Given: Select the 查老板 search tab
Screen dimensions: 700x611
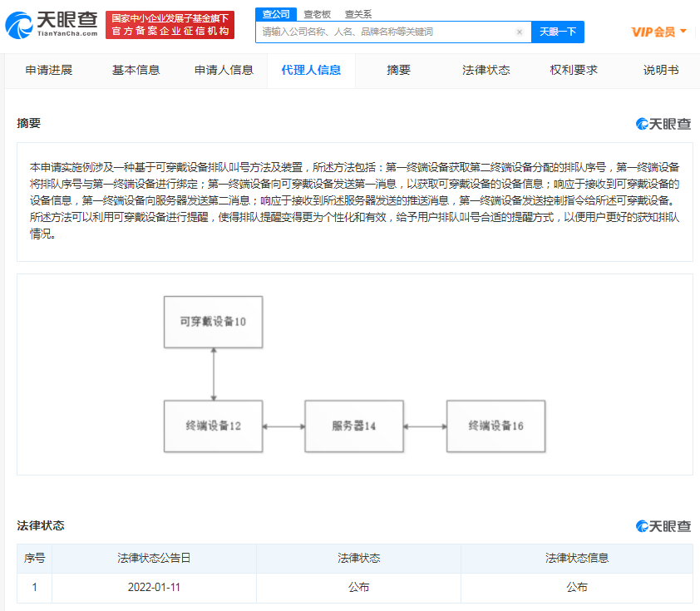Looking at the screenshot, I should (x=317, y=14).
